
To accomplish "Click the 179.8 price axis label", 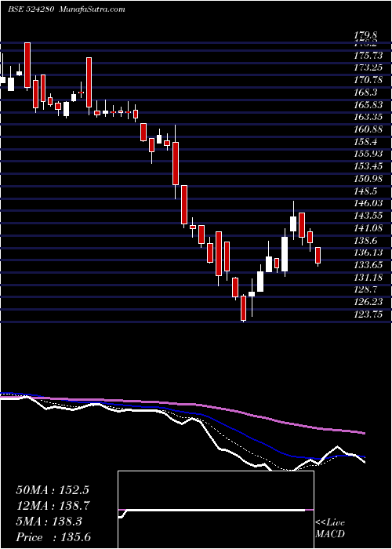I will point(366,35).
